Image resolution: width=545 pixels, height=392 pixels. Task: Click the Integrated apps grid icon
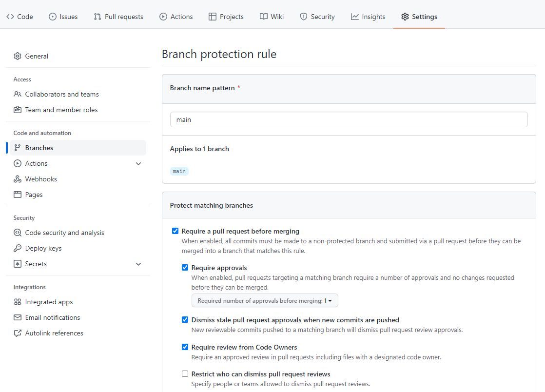(18, 302)
